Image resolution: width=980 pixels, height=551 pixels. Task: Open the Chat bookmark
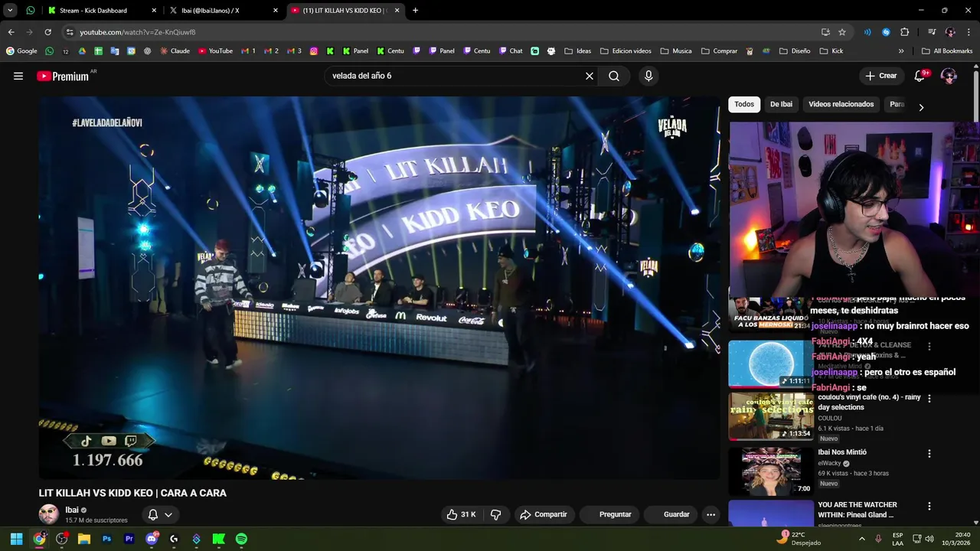[x=511, y=51]
